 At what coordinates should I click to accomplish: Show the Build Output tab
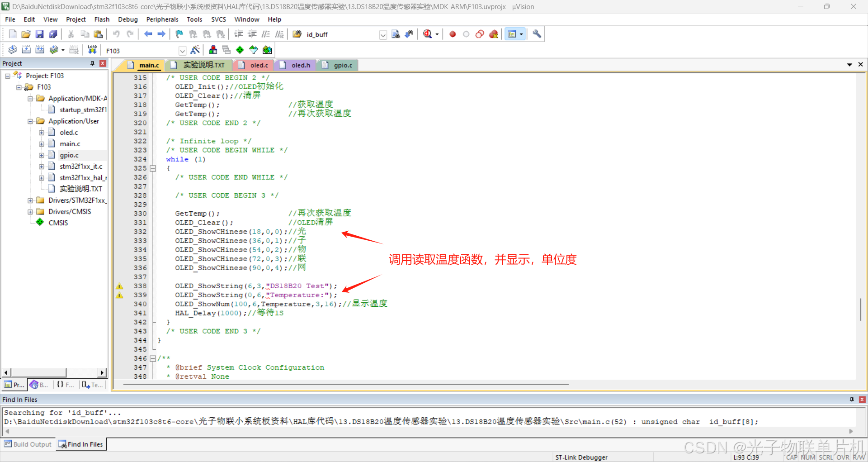[28, 444]
